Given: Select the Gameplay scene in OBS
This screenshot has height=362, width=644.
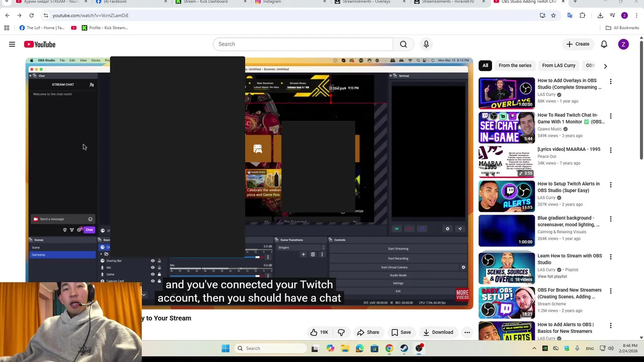Looking at the screenshot, I should tap(62, 255).
